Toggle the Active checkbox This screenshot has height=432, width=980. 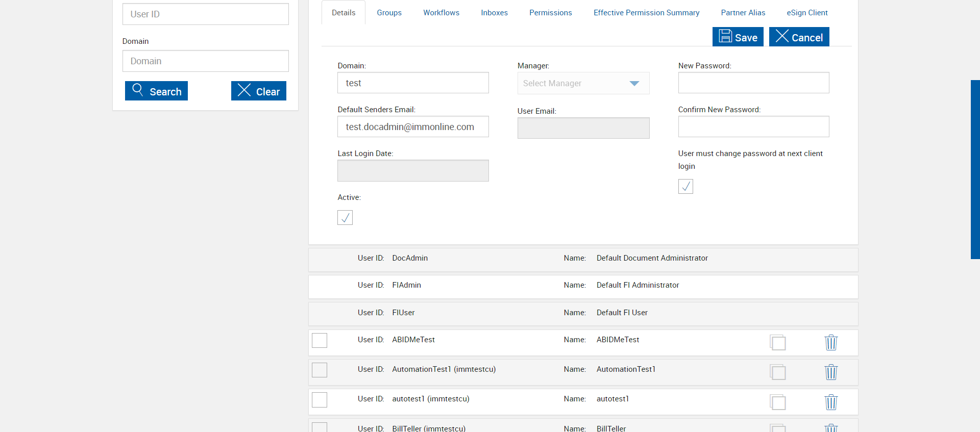tap(345, 218)
